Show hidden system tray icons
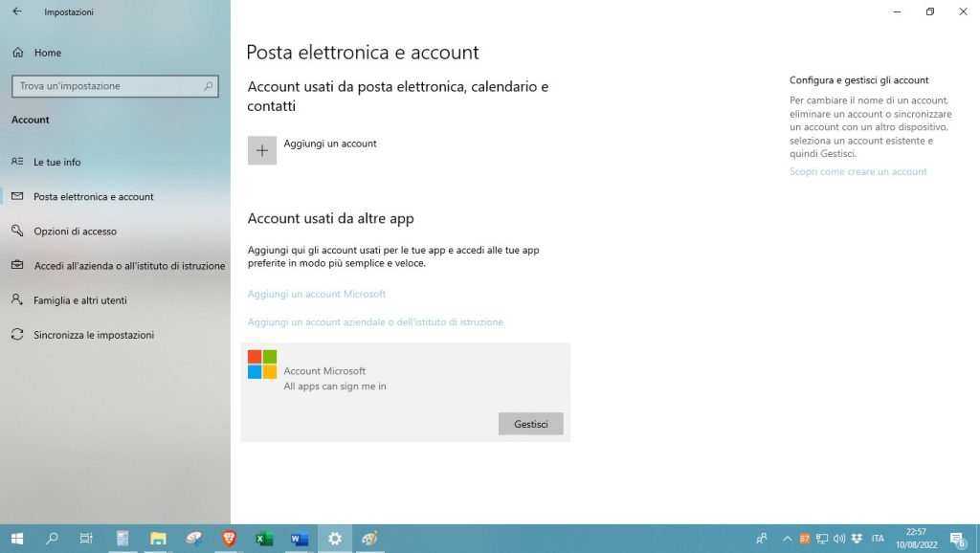 tap(788, 539)
